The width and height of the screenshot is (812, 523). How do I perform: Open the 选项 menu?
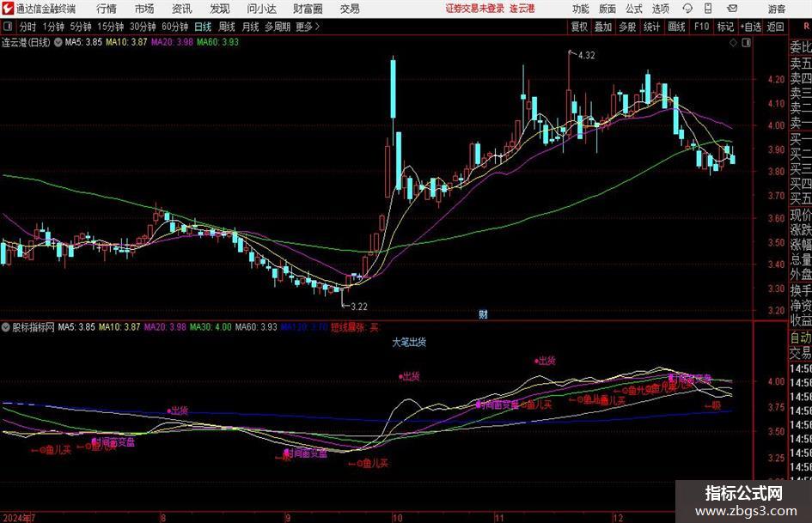660,9
